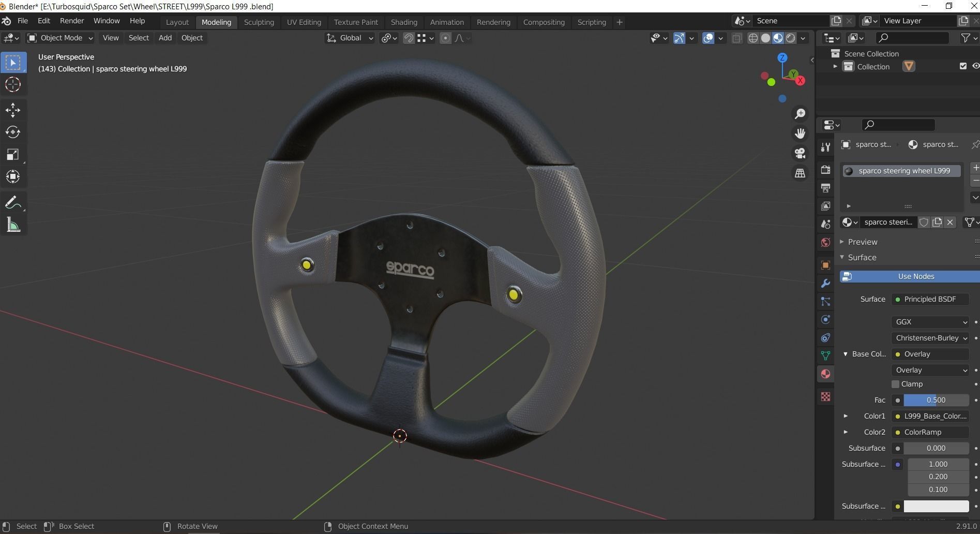Open the Object Mode dropdown
Image resolution: width=980 pixels, height=534 pixels.
[60, 38]
